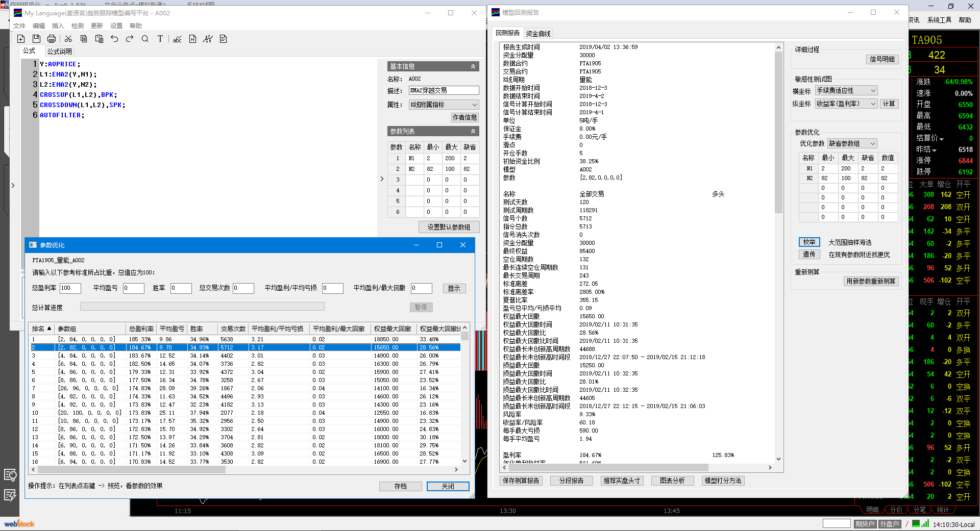Collapse the 基本信息 section
Screen dimensions: 980x531
(473, 66)
